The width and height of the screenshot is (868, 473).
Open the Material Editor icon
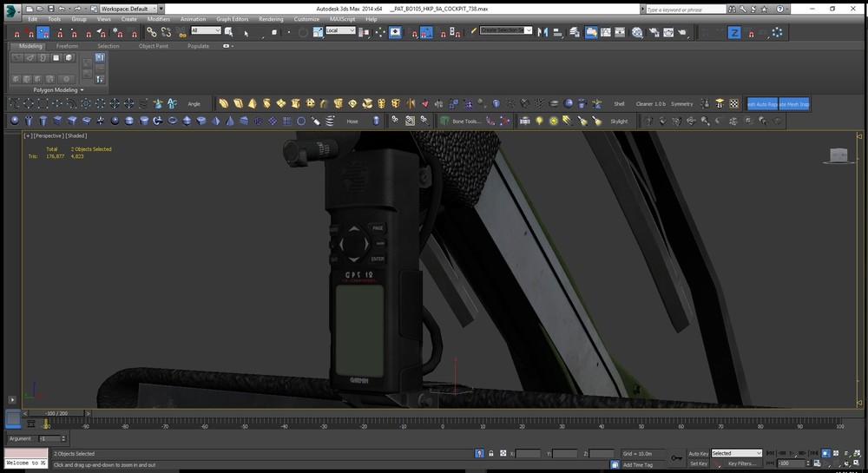637,32
